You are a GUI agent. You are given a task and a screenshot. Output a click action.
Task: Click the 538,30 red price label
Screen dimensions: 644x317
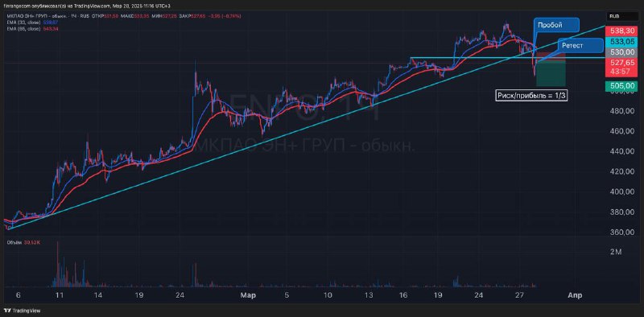621,31
